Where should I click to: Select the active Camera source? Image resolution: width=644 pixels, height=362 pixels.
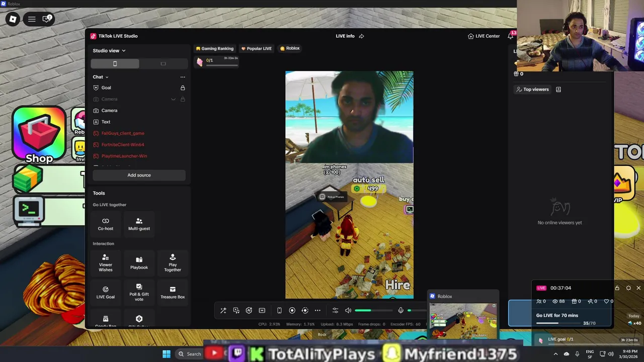pos(139,111)
